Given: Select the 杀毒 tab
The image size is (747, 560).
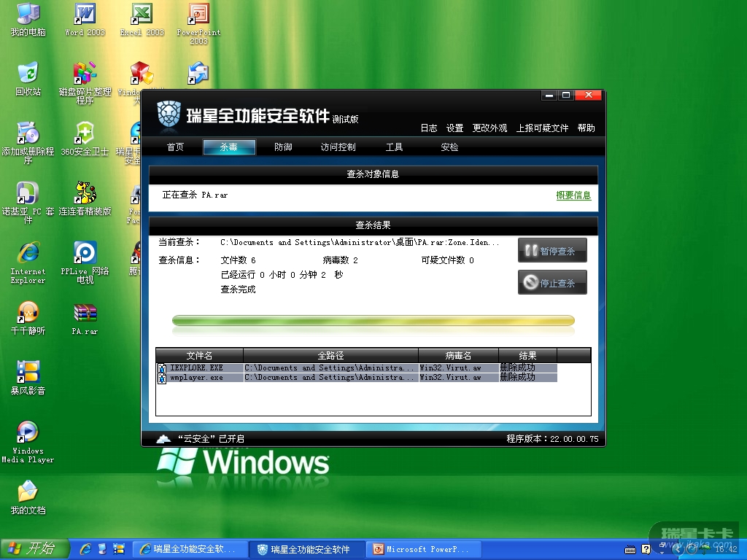Looking at the screenshot, I should [x=229, y=147].
